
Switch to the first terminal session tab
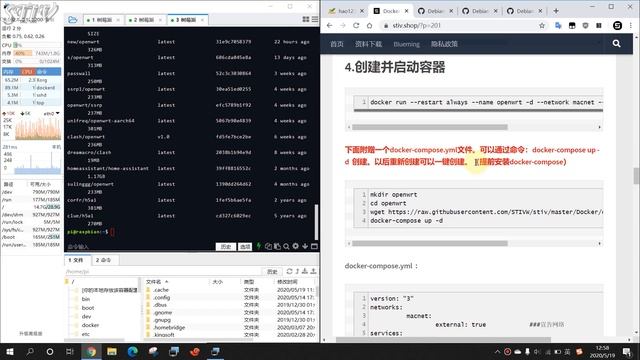(x=102, y=20)
